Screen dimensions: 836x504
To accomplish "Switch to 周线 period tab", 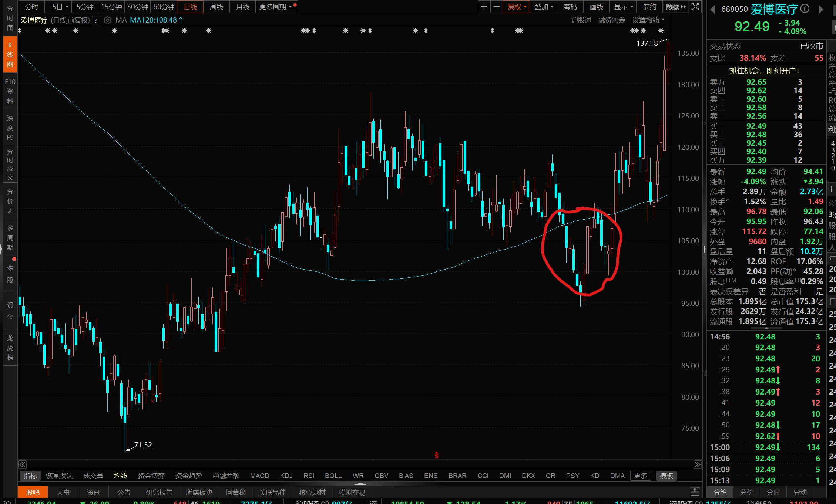I will 216,7.
